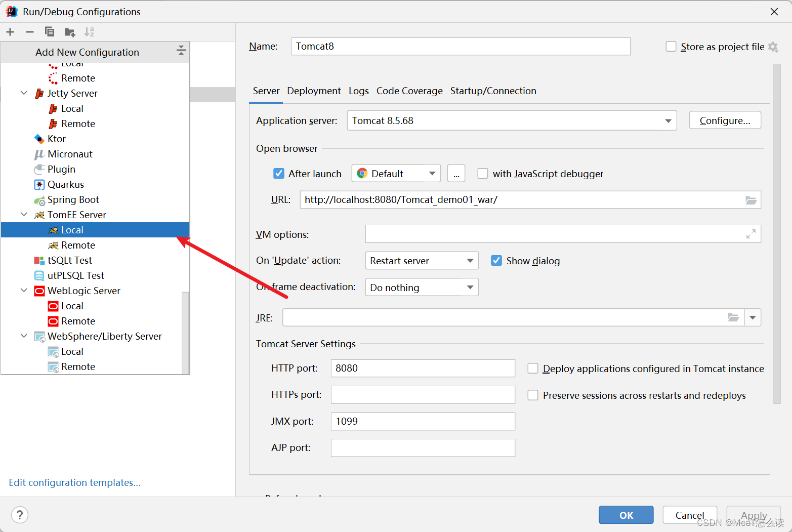The height and width of the screenshot is (532, 792).
Task: Select the Quarkus icon
Action: [39, 185]
